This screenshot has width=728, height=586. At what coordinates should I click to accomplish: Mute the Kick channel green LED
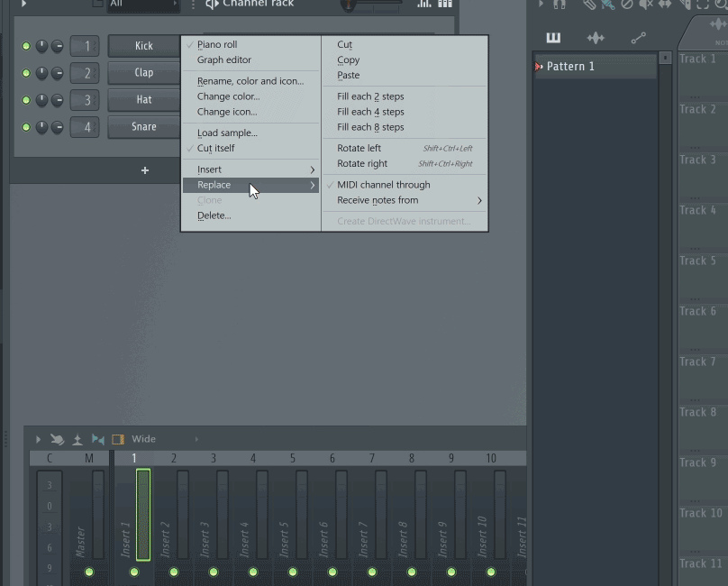click(x=26, y=46)
